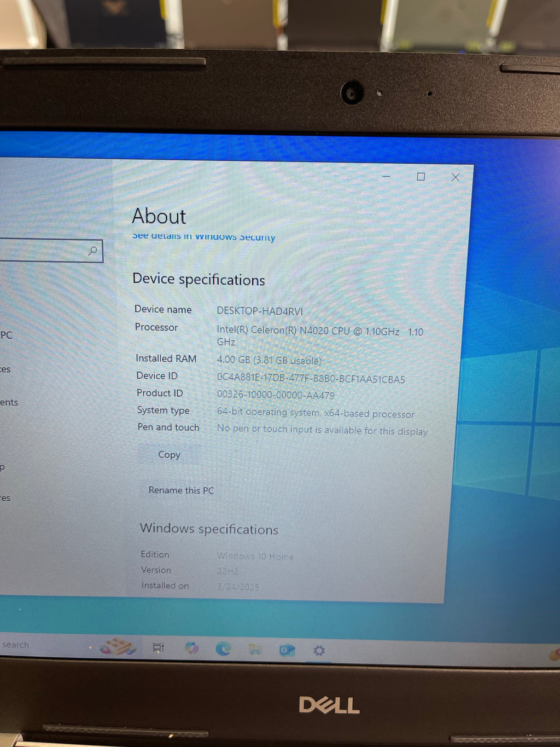This screenshot has width=560, height=747.
Task: Click the 4.00 GB installed RAM value
Action: (x=269, y=360)
